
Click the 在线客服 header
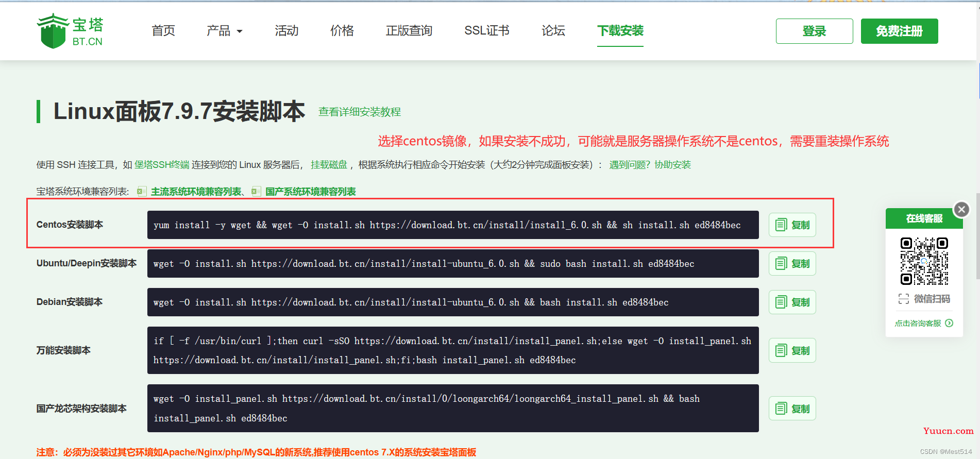924,218
